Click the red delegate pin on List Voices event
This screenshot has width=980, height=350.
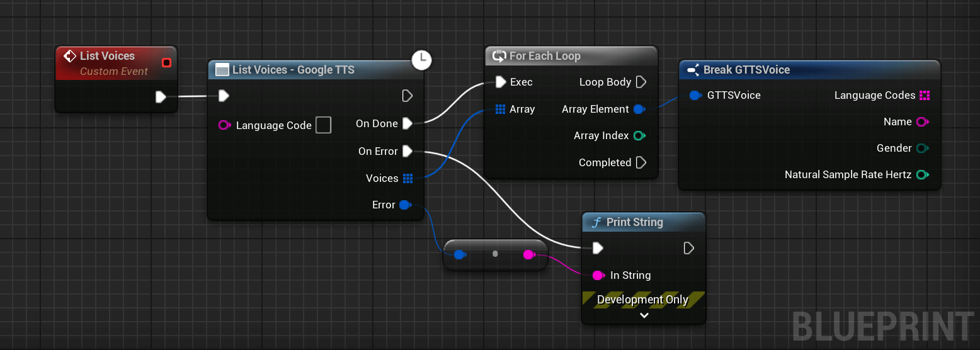(x=166, y=62)
